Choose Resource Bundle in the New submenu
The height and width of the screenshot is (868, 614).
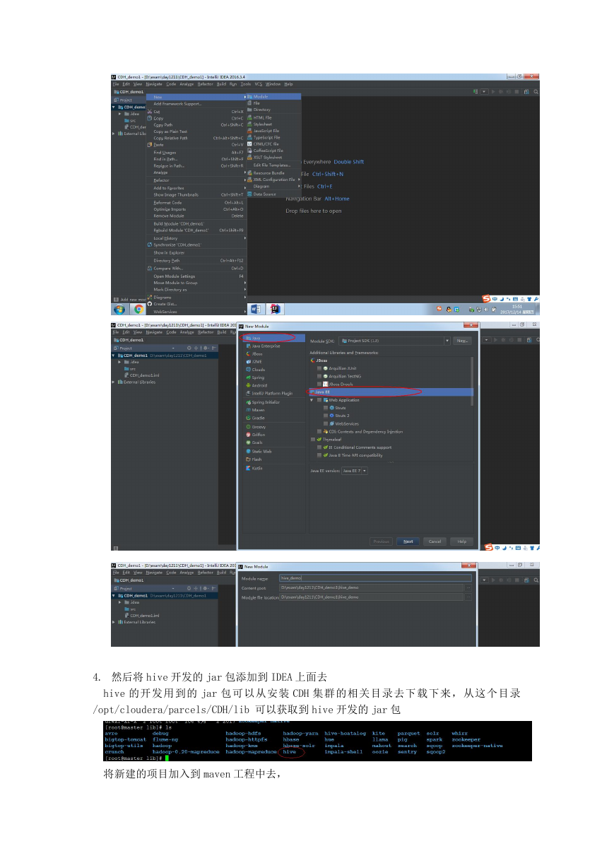coord(273,172)
